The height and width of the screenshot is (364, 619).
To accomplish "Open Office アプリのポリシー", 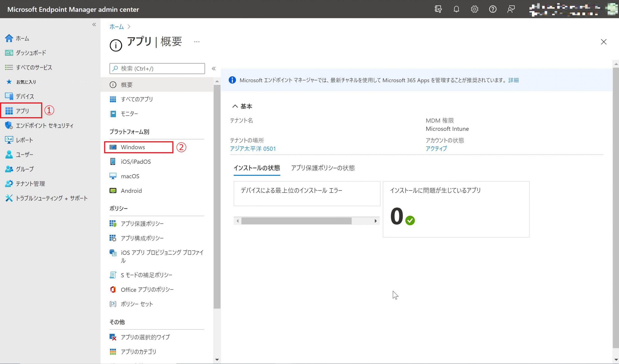I will click(x=147, y=290).
